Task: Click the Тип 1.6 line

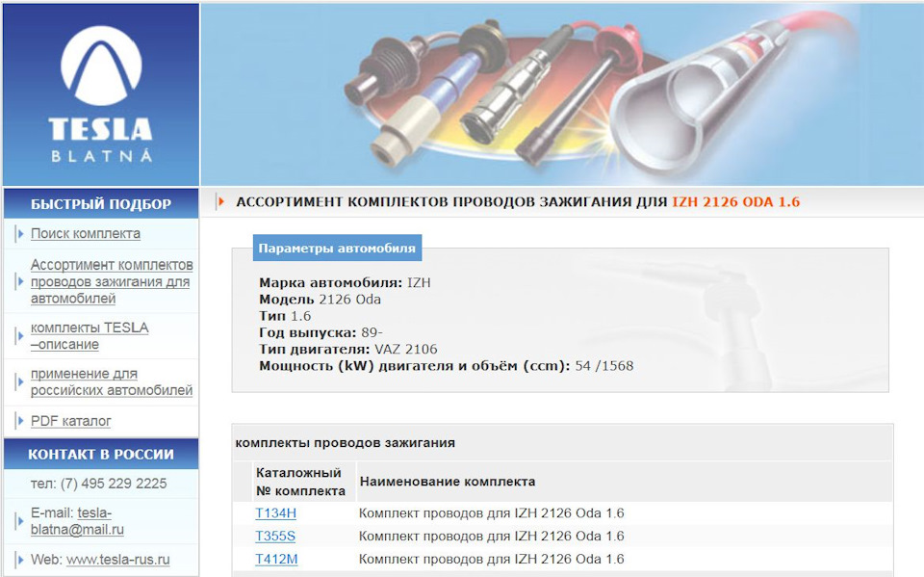Action: click(285, 316)
